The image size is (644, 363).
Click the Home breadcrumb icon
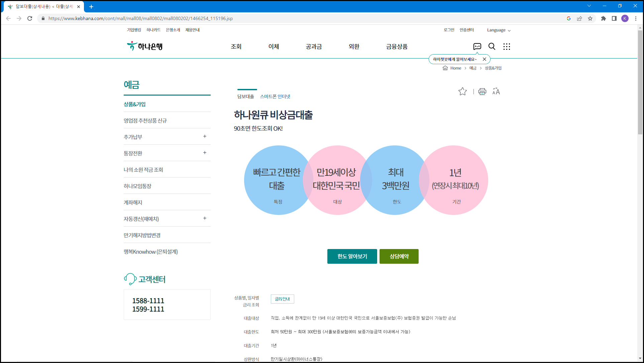tap(445, 68)
